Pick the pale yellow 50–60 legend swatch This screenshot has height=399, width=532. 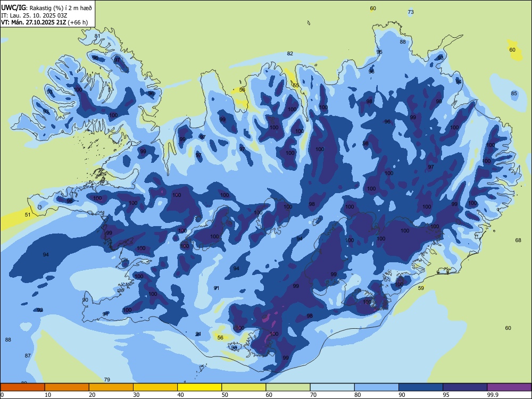point(244,387)
